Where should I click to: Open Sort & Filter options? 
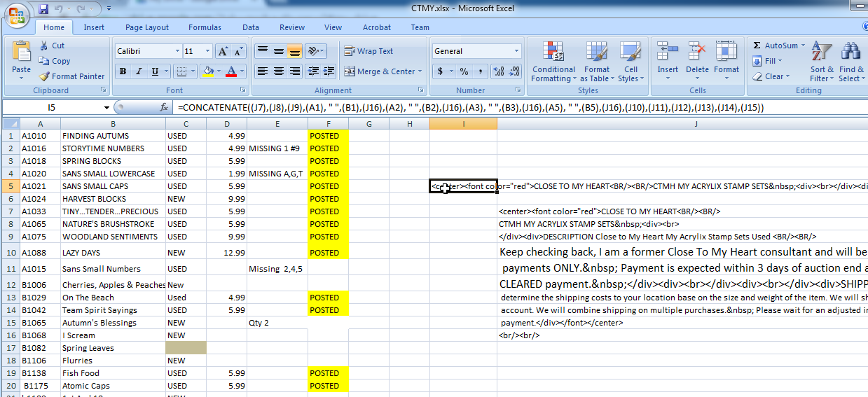822,62
